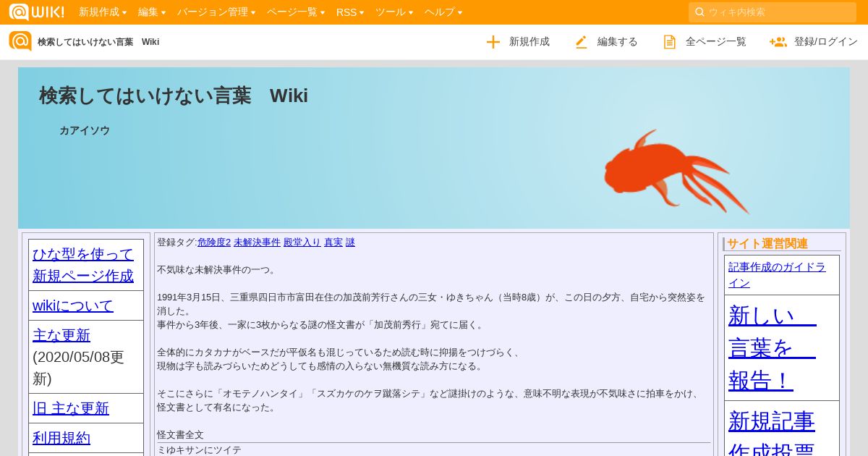Click ひな型を使って新規ページ作成 sidebar link

tap(83, 265)
